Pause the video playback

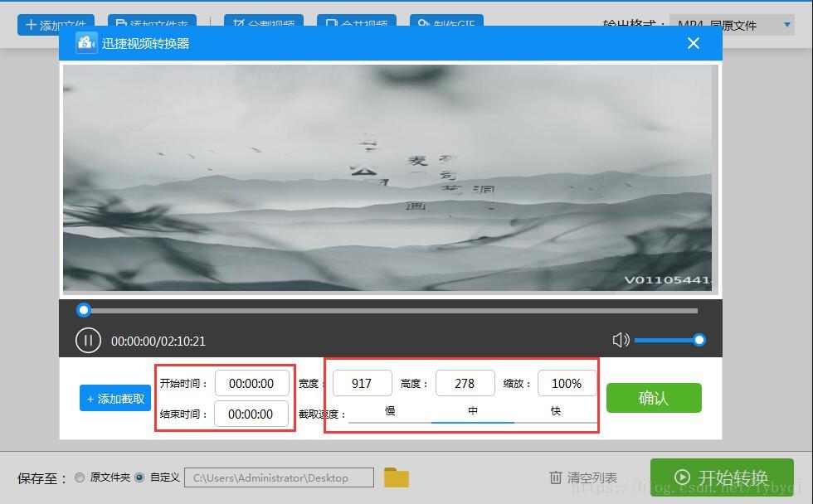point(88,341)
